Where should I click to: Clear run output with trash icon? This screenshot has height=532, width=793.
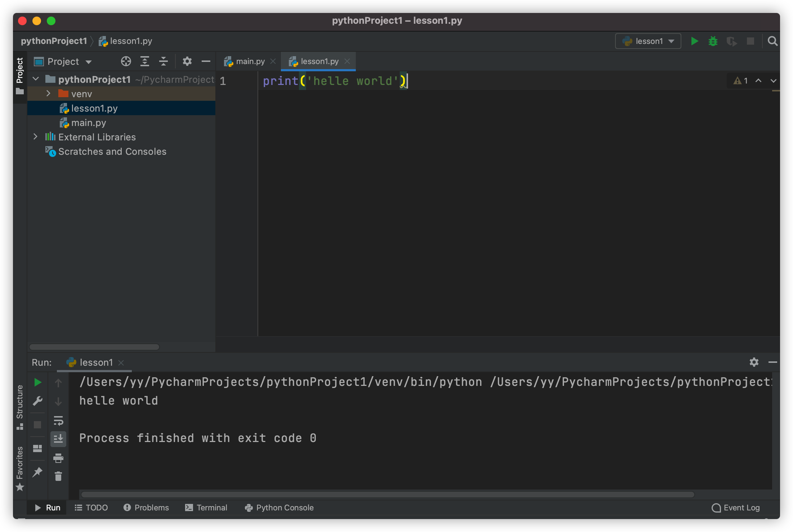coord(58,477)
